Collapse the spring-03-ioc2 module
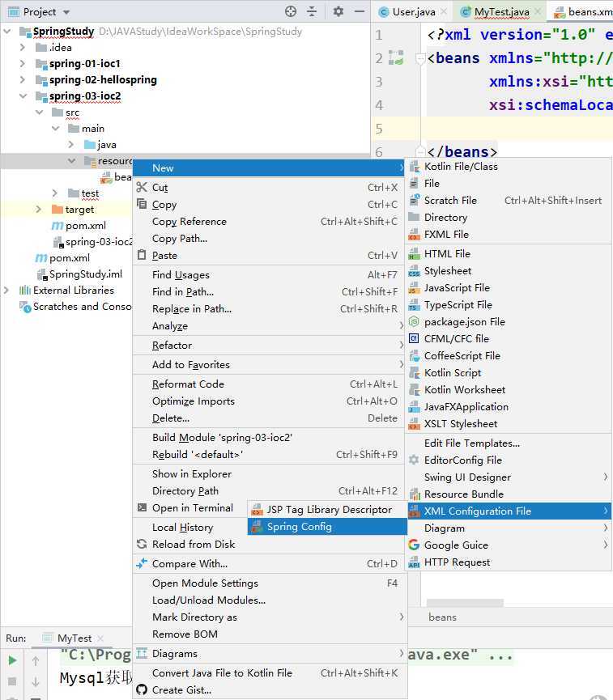 [23, 96]
